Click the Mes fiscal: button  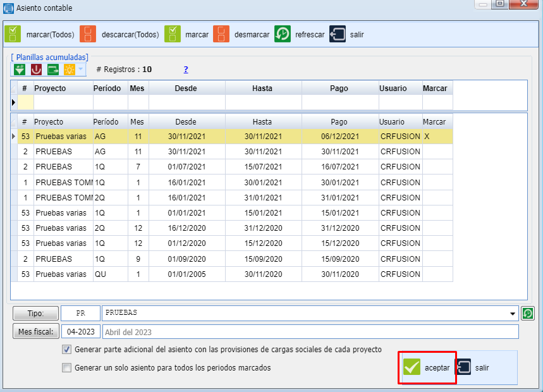pos(35,332)
